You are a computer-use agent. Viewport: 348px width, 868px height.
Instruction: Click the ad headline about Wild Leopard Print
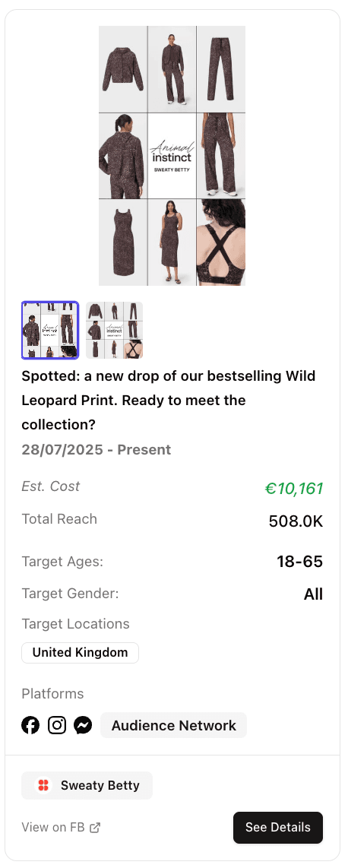[x=169, y=401]
